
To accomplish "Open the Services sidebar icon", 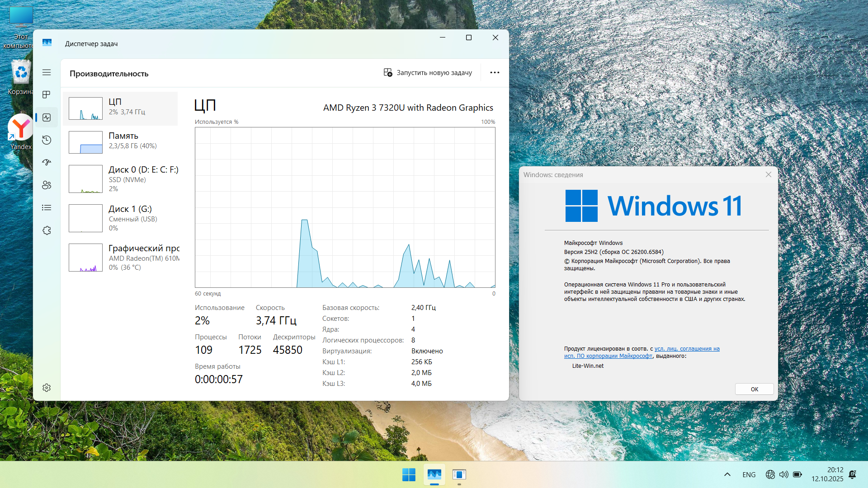I will pyautogui.click(x=47, y=230).
